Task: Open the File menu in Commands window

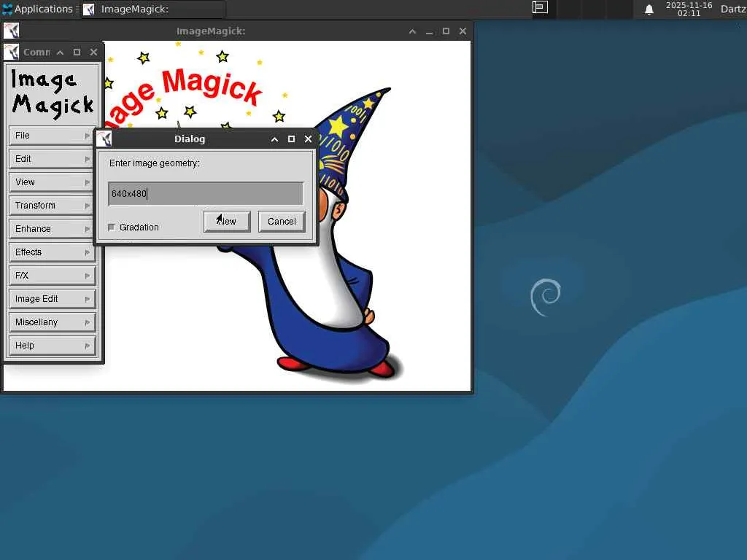Action: point(53,136)
